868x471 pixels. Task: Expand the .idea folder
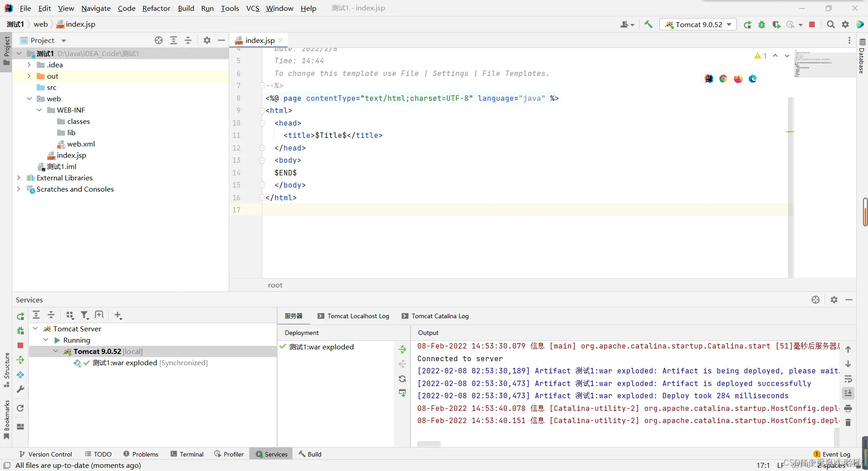pyautogui.click(x=29, y=65)
